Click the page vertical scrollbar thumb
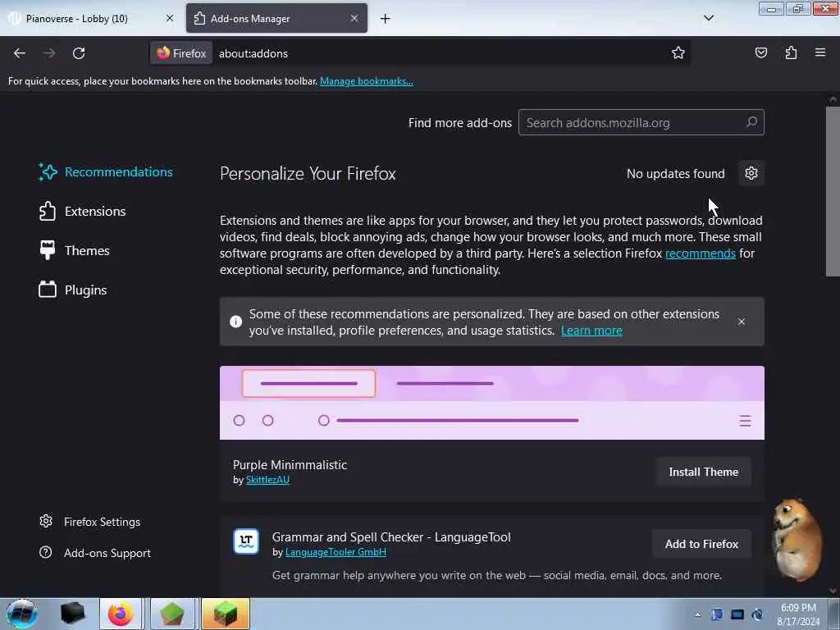840x630 pixels. coord(833,191)
